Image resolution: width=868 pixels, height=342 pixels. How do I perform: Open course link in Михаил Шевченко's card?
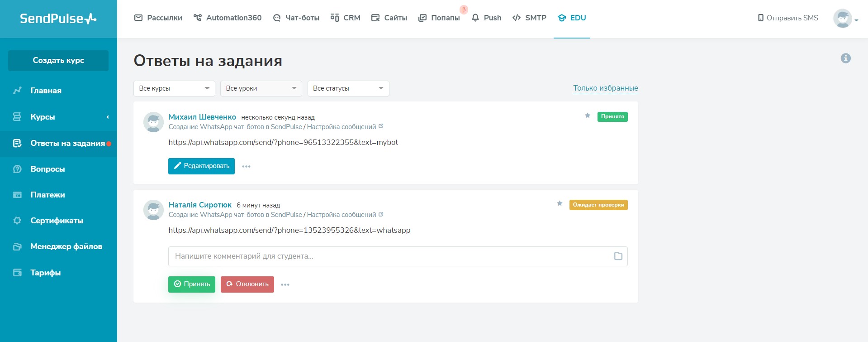pyautogui.click(x=235, y=127)
